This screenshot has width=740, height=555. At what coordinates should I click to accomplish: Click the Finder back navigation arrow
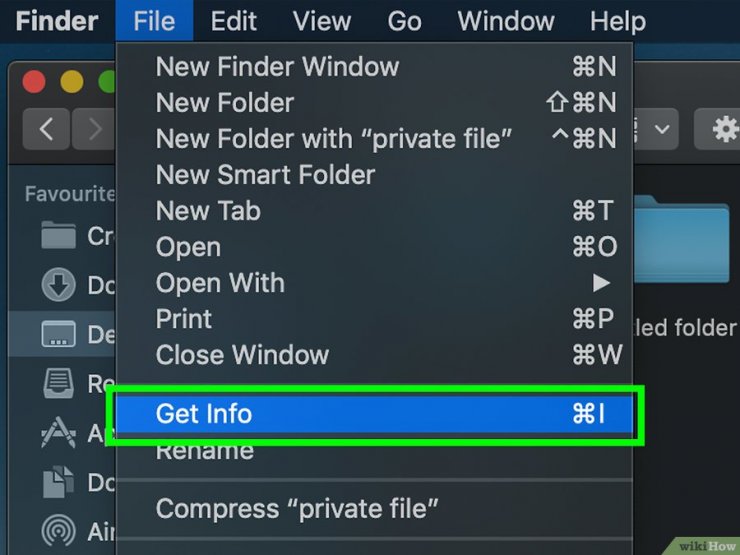pos(46,128)
